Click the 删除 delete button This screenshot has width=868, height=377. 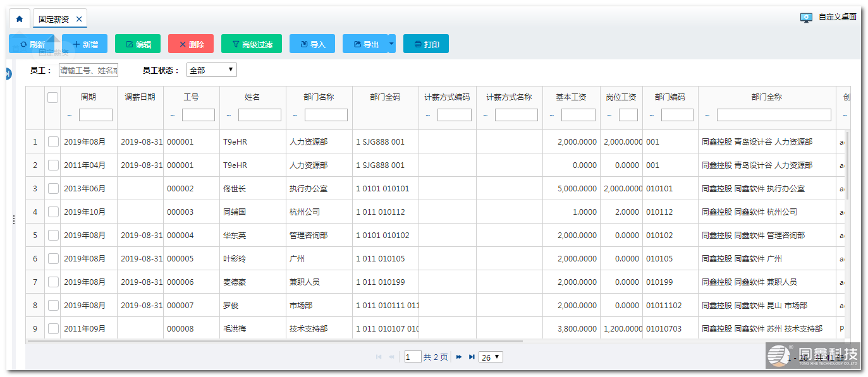tap(191, 44)
